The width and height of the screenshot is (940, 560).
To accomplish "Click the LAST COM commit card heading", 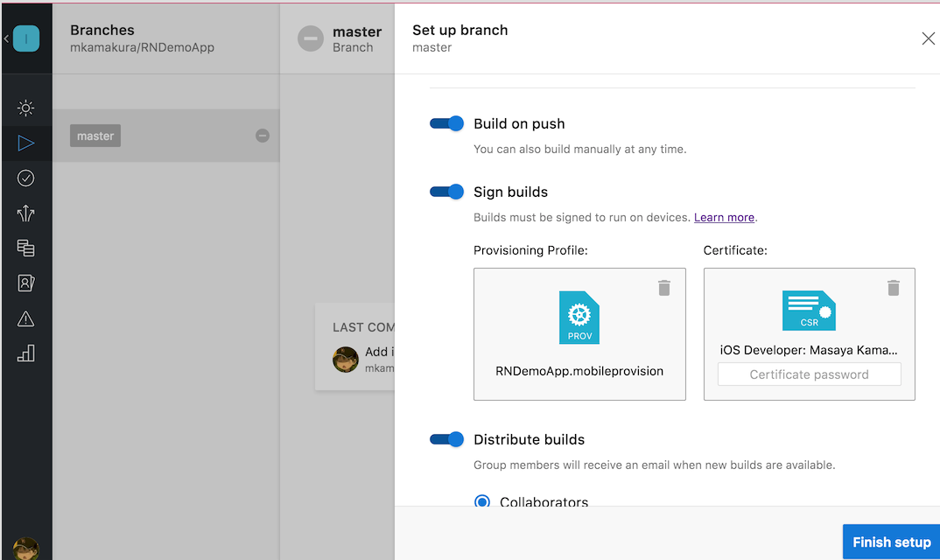I will coord(363,327).
